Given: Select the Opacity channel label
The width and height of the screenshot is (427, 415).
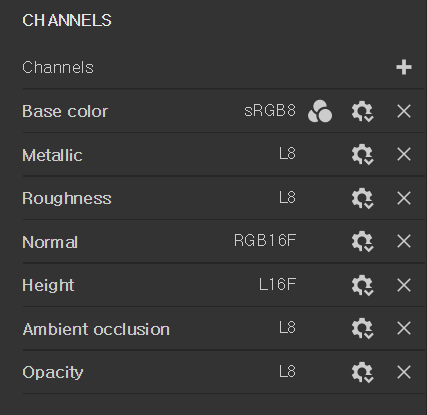Looking at the screenshot, I should (x=53, y=372).
